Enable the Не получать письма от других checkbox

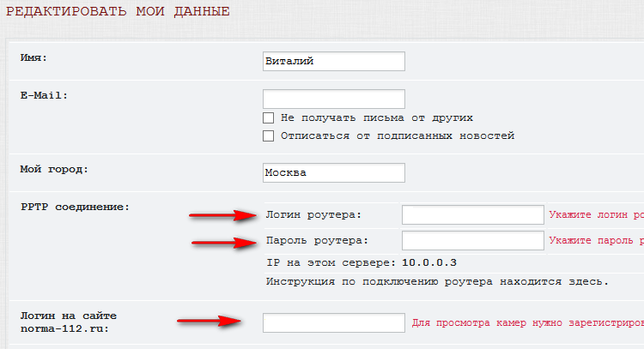269,117
